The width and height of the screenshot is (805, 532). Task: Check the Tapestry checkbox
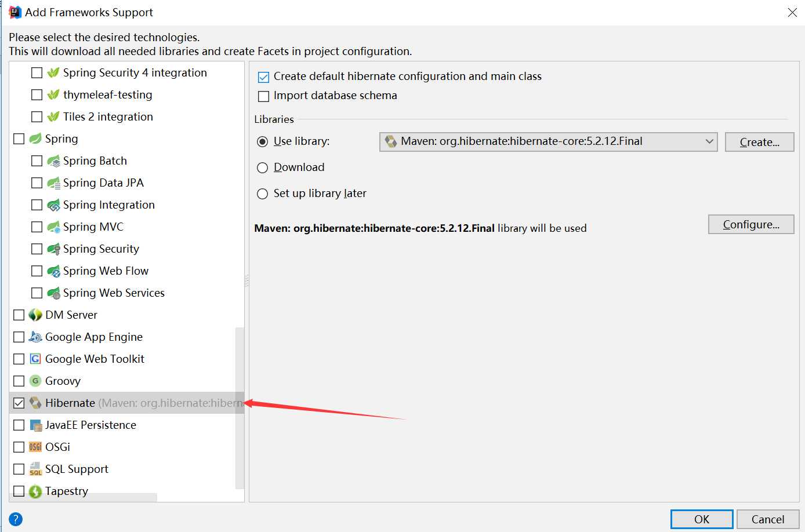click(x=19, y=491)
